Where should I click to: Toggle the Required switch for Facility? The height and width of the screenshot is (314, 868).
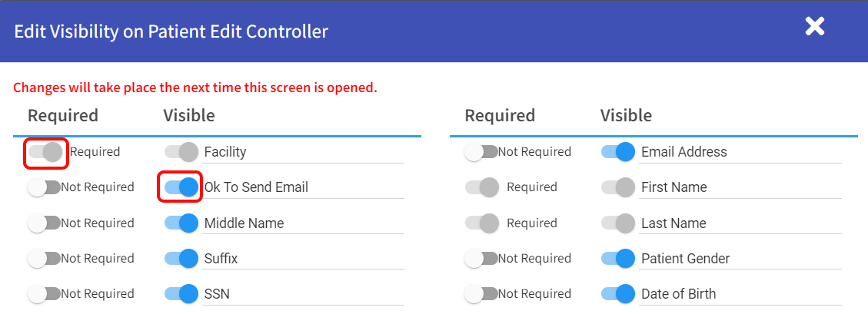tap(45, 152)
